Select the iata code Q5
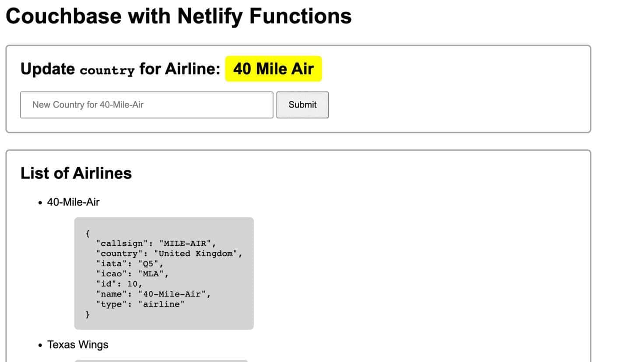The image size is (644, 362). [147, 264]
